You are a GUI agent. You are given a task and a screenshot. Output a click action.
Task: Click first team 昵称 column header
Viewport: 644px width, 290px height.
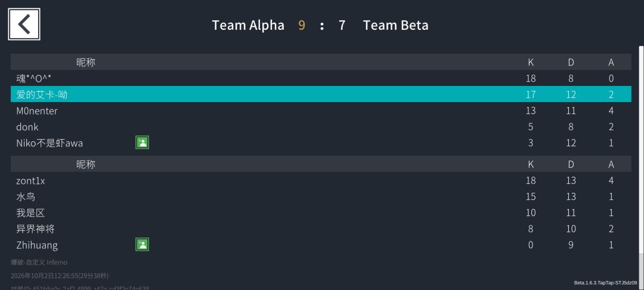click(x=85, y=62)
